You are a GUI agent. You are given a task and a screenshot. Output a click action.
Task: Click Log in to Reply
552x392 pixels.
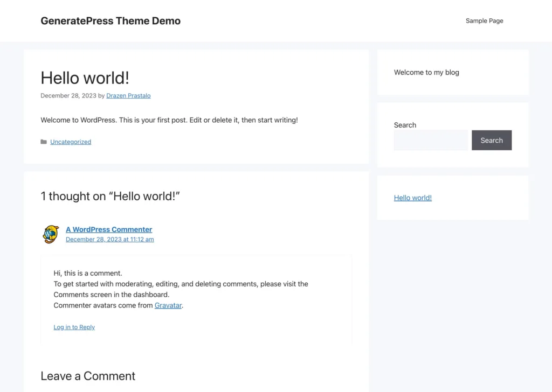pyautogui.click(x=74, y=327)
